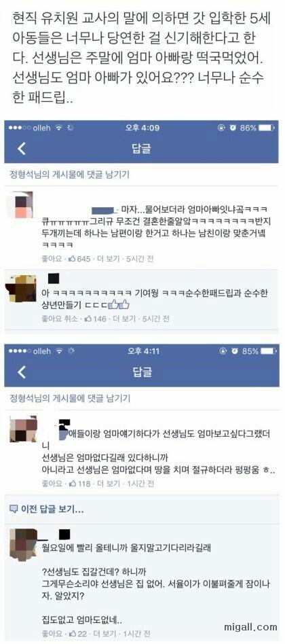285x644 pixels.
Task: Click the thumbs-up icon showing 146 likes
Action: click(88, 319)
